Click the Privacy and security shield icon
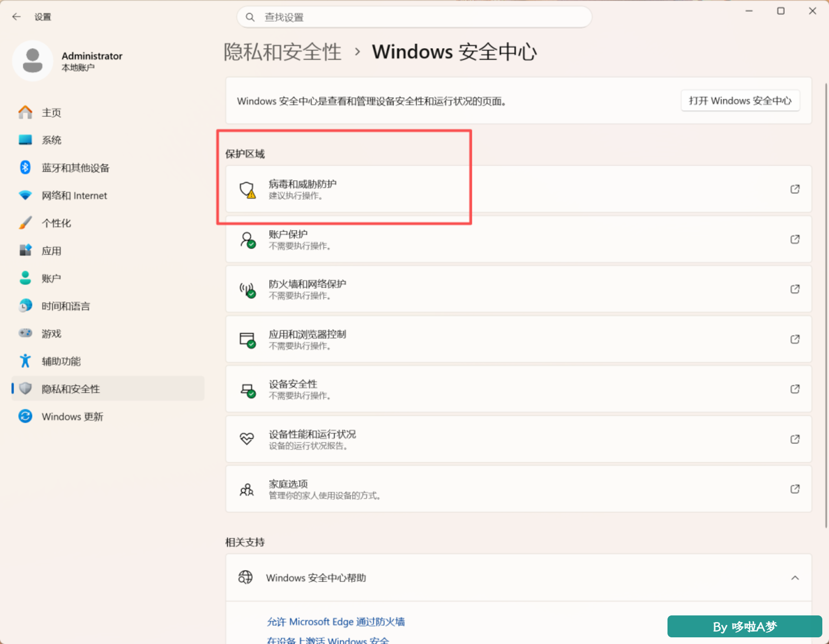The image size is (829, 644). [25, 389]
